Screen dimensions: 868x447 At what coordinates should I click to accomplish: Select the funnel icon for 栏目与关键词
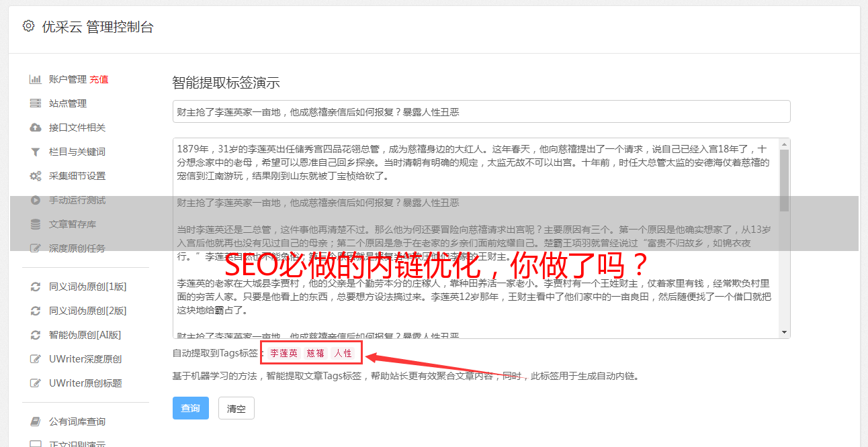[36, 152]
